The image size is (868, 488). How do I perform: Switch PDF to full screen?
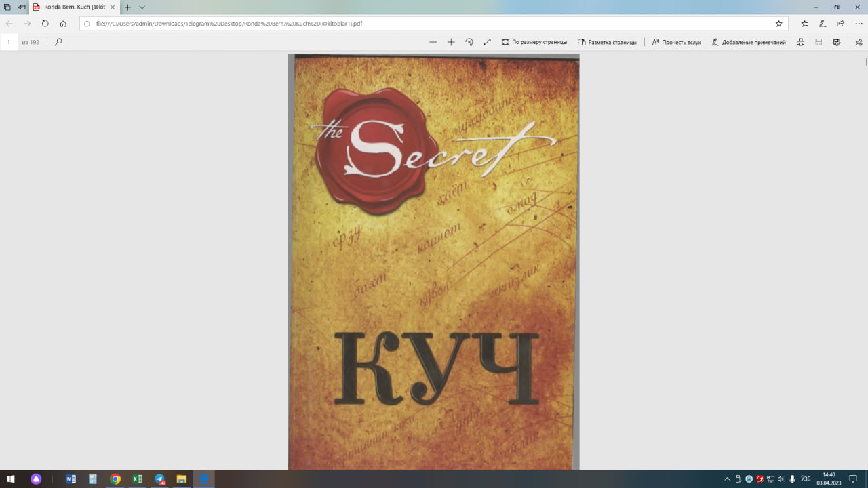coord(487,42)
